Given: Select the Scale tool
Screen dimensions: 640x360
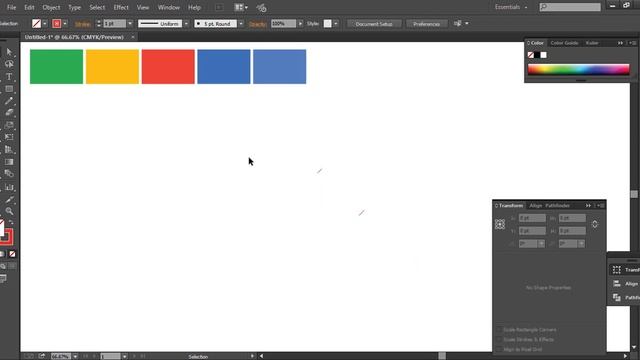Looking at the screenshot, I should click(x=9, y=125).
